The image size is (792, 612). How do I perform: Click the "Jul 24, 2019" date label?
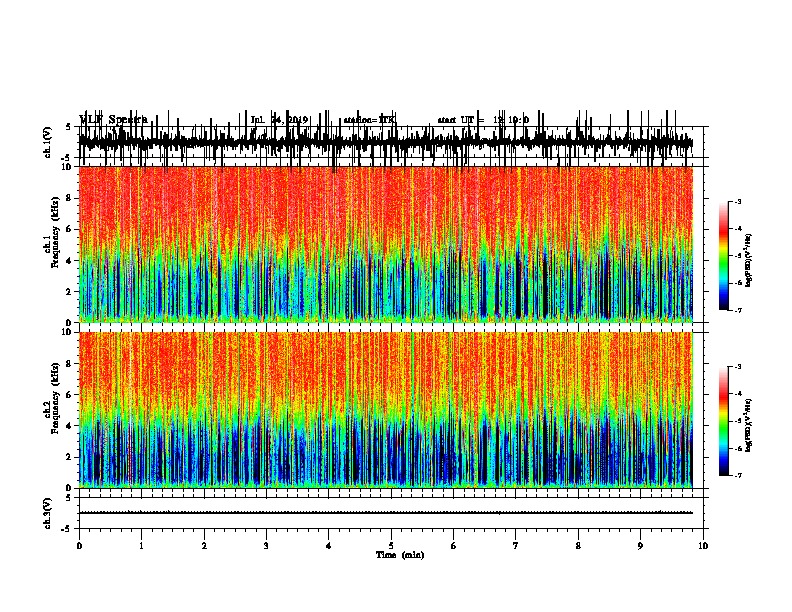click(279, 120)
